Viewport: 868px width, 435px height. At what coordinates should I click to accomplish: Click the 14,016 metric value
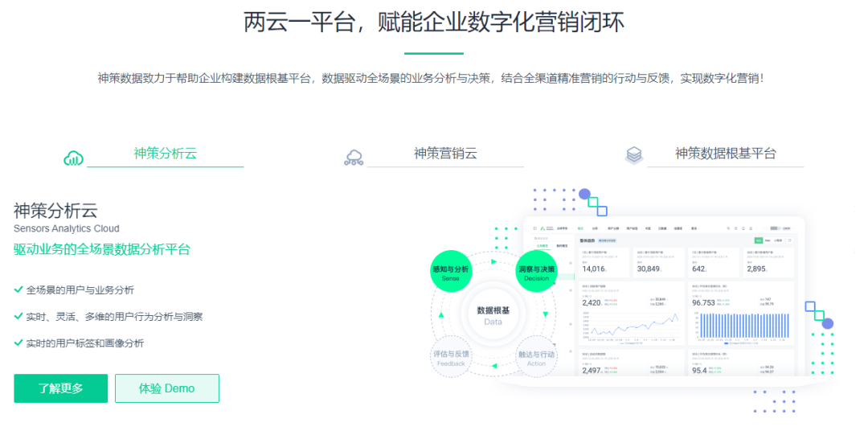coord(593,269)
